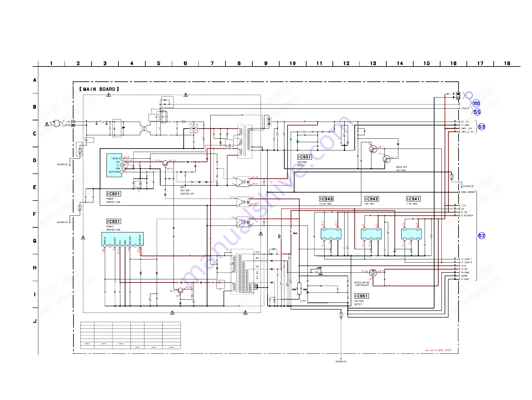The height and width of the screenshot is (400, 532).
Task: Click the motor drive controller transistor symbol
Action: click(373, 273)
